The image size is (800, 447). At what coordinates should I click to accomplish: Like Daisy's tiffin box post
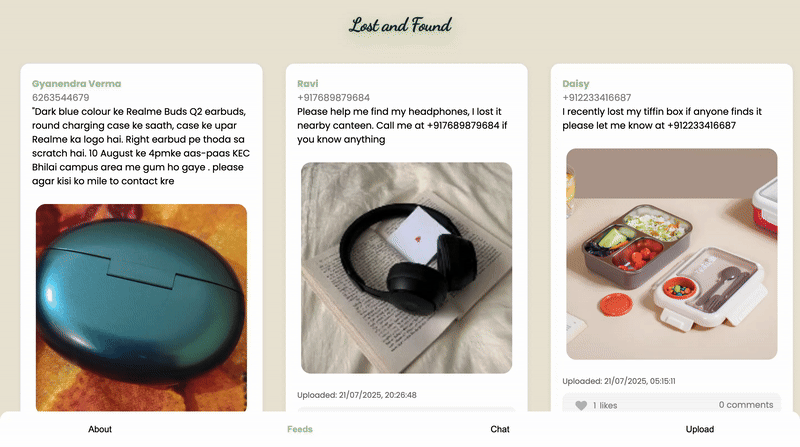(581, 405)
